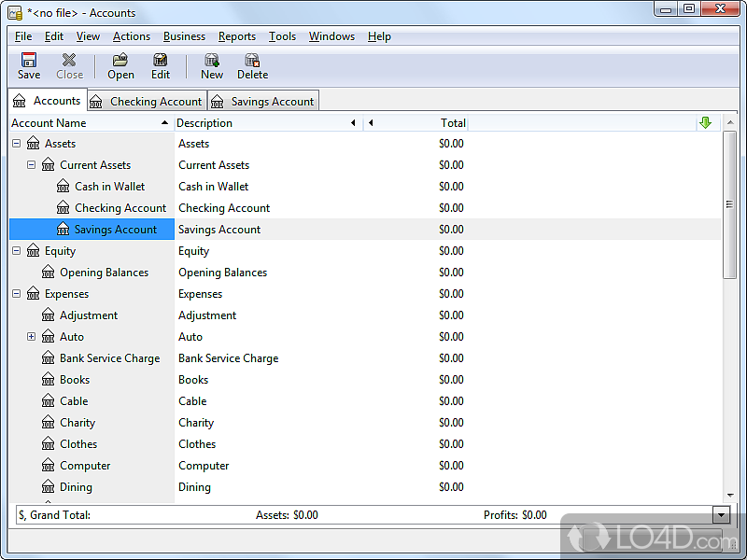Collapse the Expenses tree node
The height and width of the screenshot is (560, 747).
pos(16,293)
